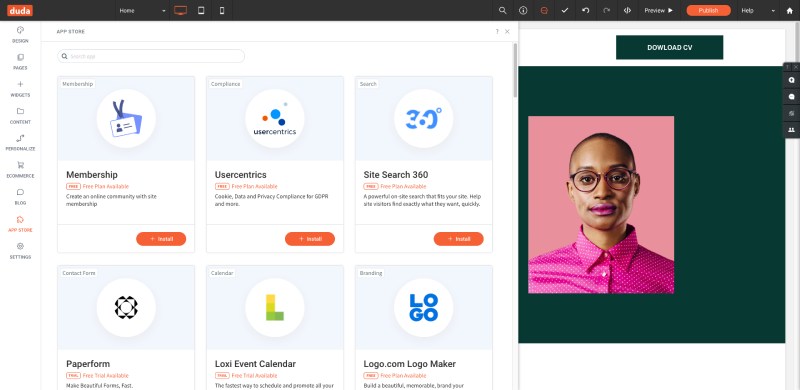Viewport: 800px width, 390px height.
Task: Switch to desktop view
Action: click(180, 10)
